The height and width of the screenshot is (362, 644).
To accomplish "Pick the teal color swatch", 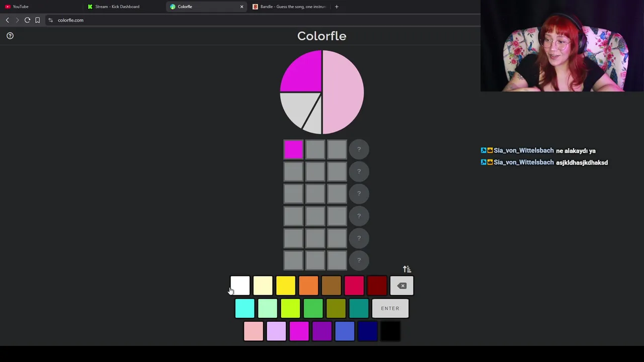I will tap(359, 308).
